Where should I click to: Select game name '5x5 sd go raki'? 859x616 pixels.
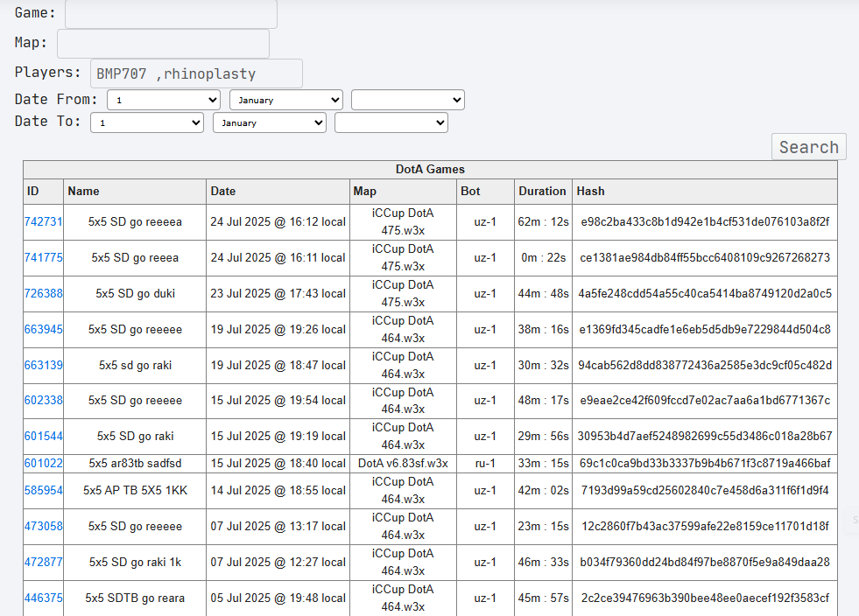(x=135, y=365)
